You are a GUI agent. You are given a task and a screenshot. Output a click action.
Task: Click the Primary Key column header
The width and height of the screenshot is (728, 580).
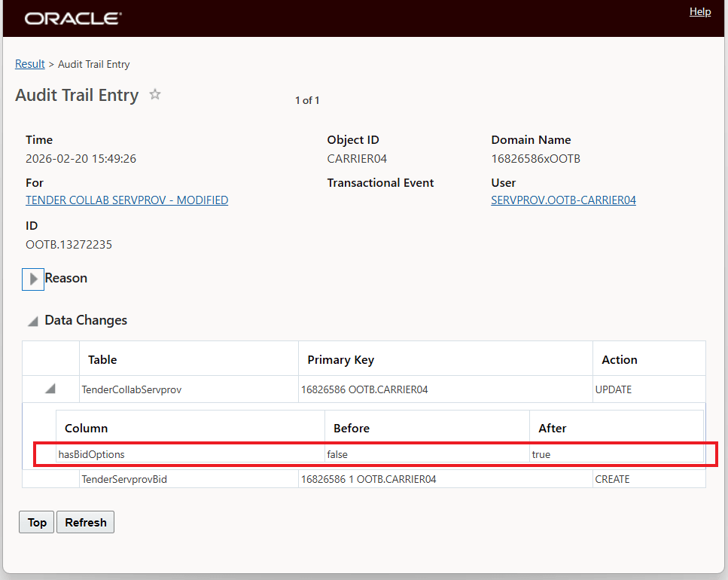(x=340, y=360)
